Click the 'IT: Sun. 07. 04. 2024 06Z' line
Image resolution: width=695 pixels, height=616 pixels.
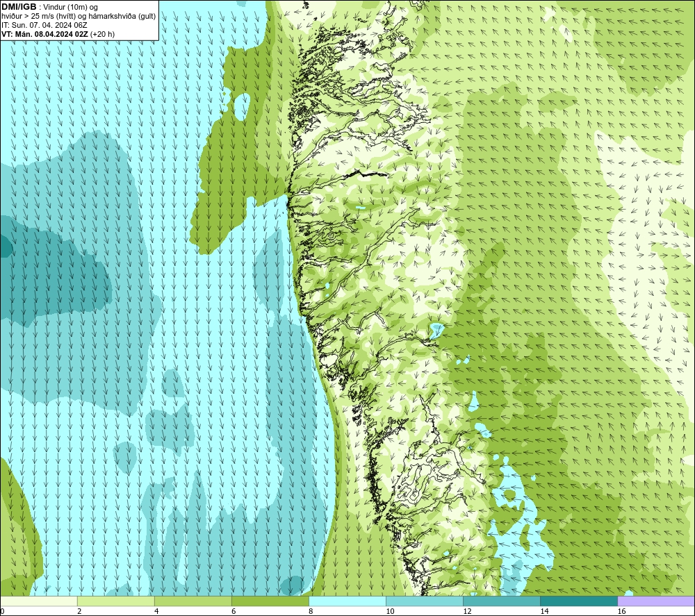pyautogui.click(x=44, y=25)
